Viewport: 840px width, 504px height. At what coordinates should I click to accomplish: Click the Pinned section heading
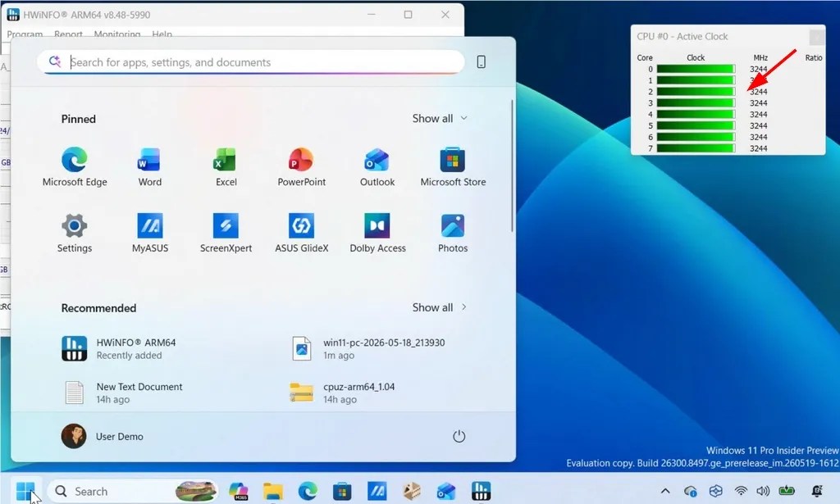point(78,119)
